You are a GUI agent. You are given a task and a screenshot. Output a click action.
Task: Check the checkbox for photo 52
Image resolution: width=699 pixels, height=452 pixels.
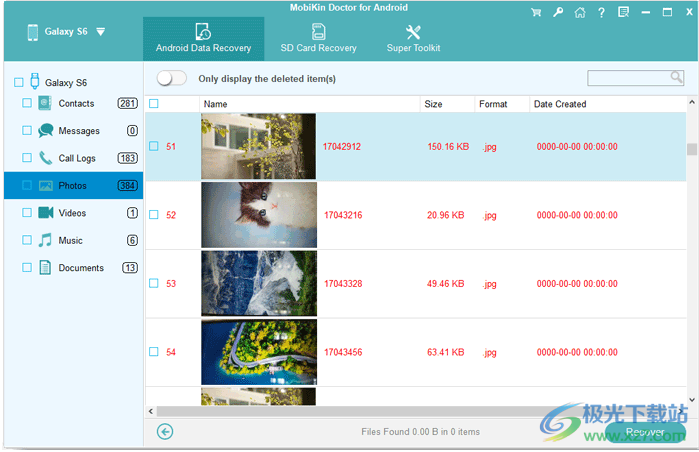tap(154, 215)
